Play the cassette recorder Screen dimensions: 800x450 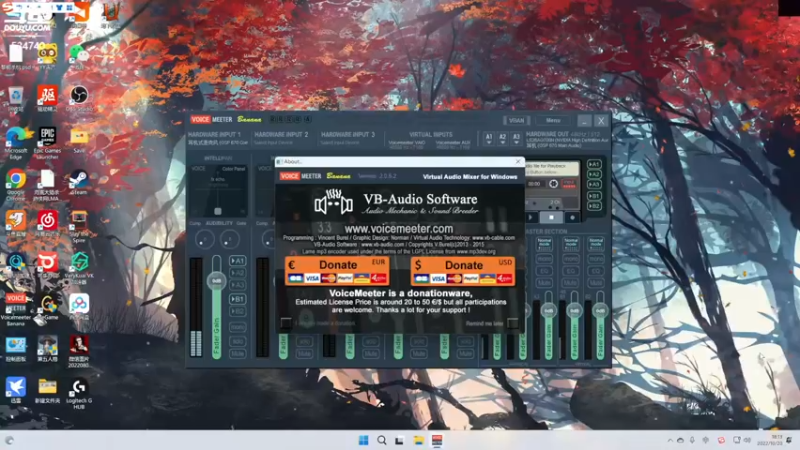coord(531,217)
